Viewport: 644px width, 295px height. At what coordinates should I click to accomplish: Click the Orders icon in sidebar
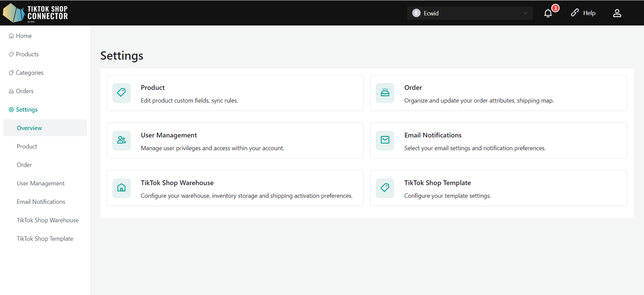(12, 92)
